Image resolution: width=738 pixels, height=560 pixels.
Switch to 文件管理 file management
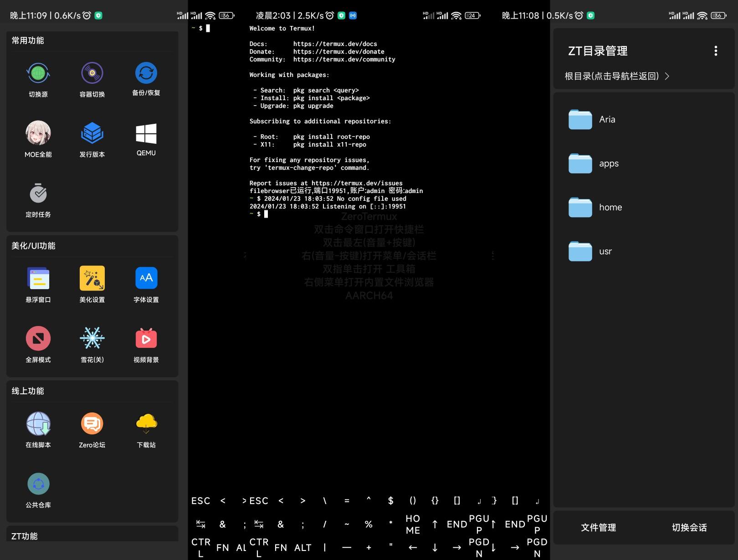pyautogui.click(x=598, y=527)
